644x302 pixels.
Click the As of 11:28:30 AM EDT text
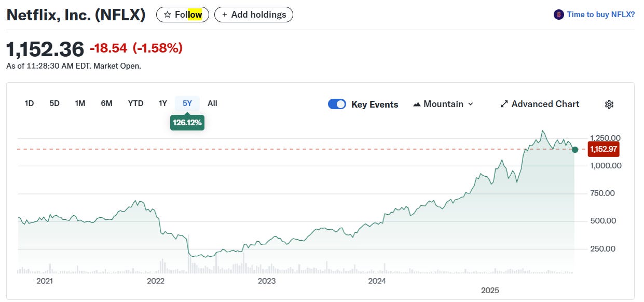(x=73, y=66)
